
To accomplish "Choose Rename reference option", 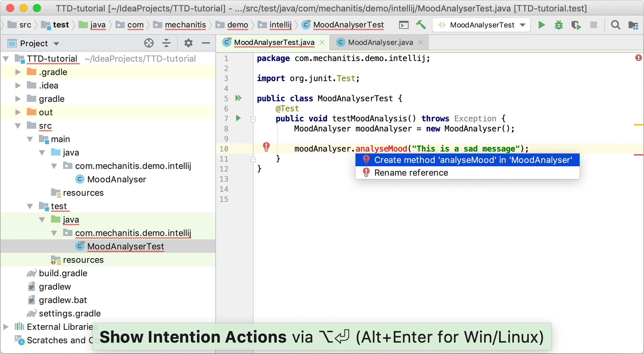I will [411, 173].
